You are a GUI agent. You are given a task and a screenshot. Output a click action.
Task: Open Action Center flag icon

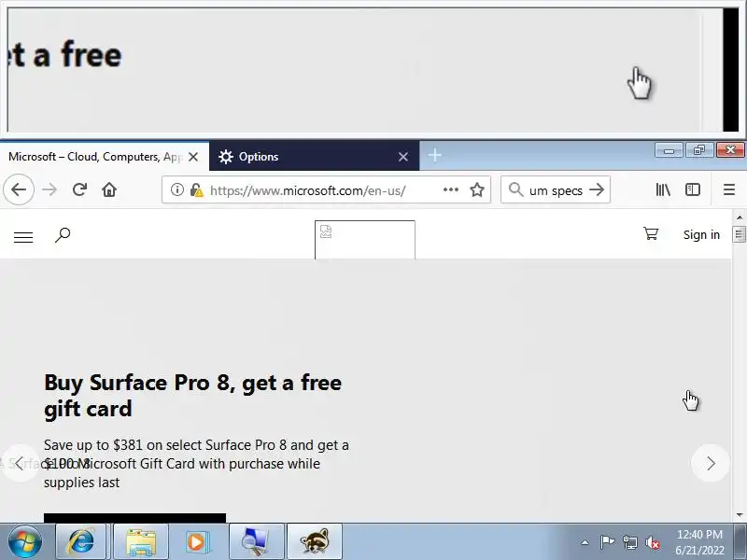607,542
